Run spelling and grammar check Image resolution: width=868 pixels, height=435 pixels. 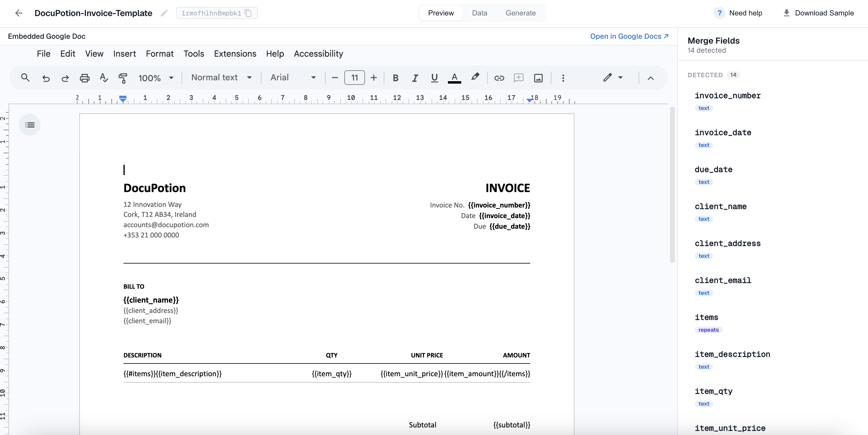click(104, 78)
